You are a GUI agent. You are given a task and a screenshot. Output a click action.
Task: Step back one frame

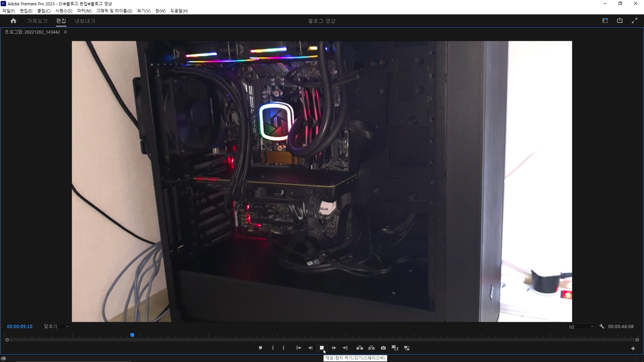[310, 348]
